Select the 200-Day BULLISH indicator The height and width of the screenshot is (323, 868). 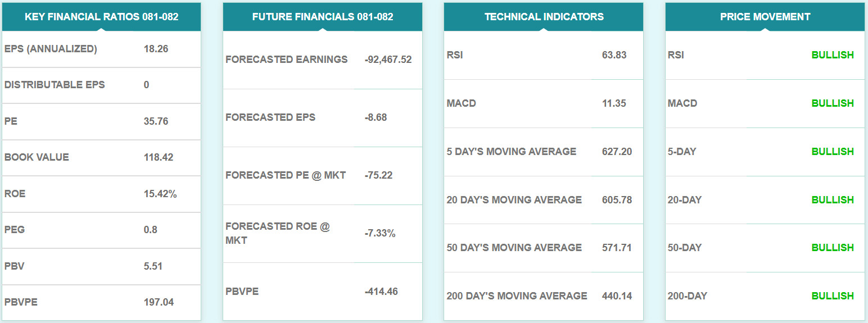pos(832,296)
